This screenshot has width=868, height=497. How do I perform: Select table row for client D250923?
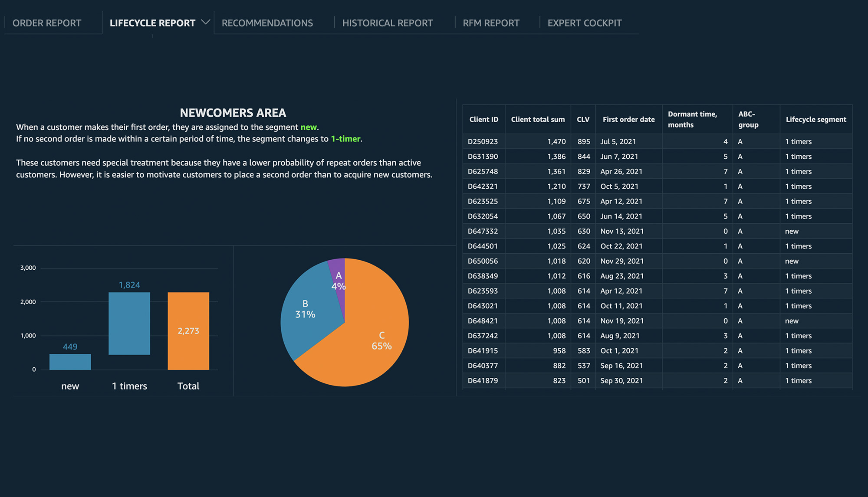pyautogui.click(x=483, y=141)
